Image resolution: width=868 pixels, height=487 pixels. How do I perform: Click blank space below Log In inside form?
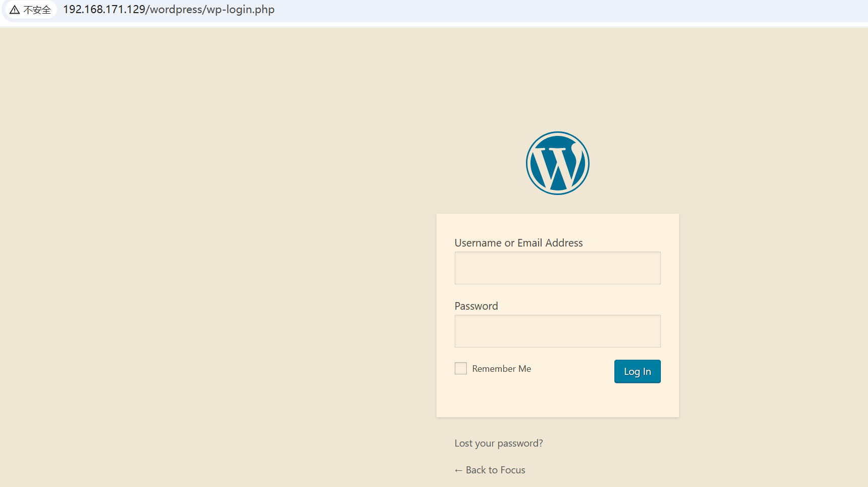point(557,402)
